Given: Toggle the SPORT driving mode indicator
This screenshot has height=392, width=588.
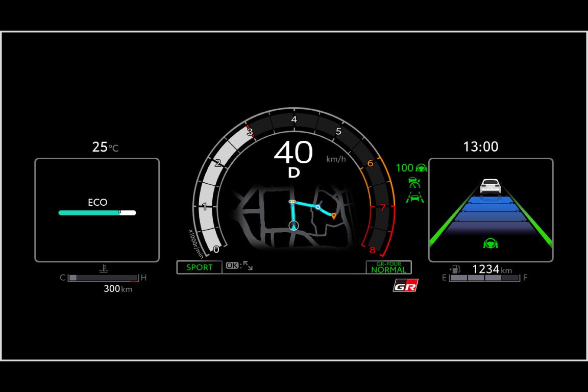Looking at the screenshot, I should pyautogui.click(x=199, y=267).
